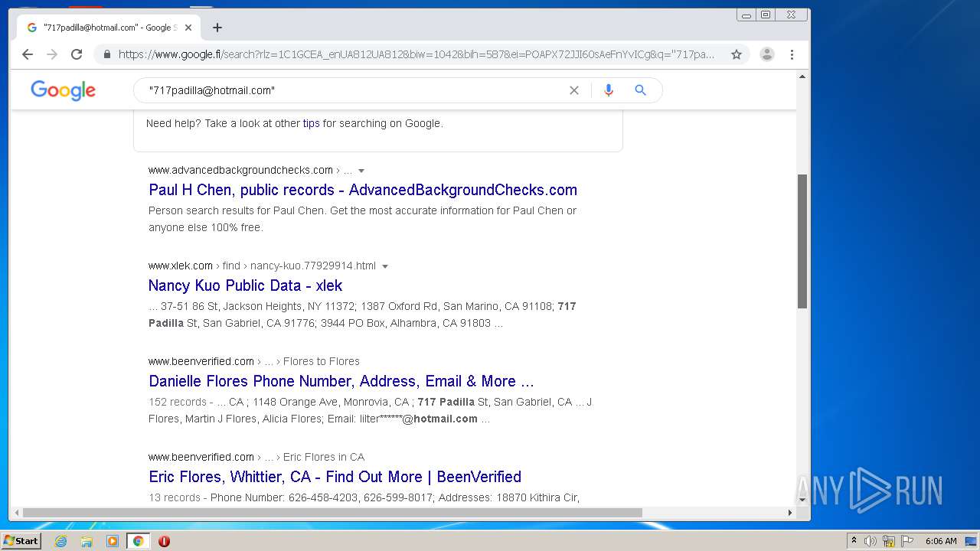The height and width of the screenshot is (551, 980).
Task: View site security padlock info
Action: point(106,54)
